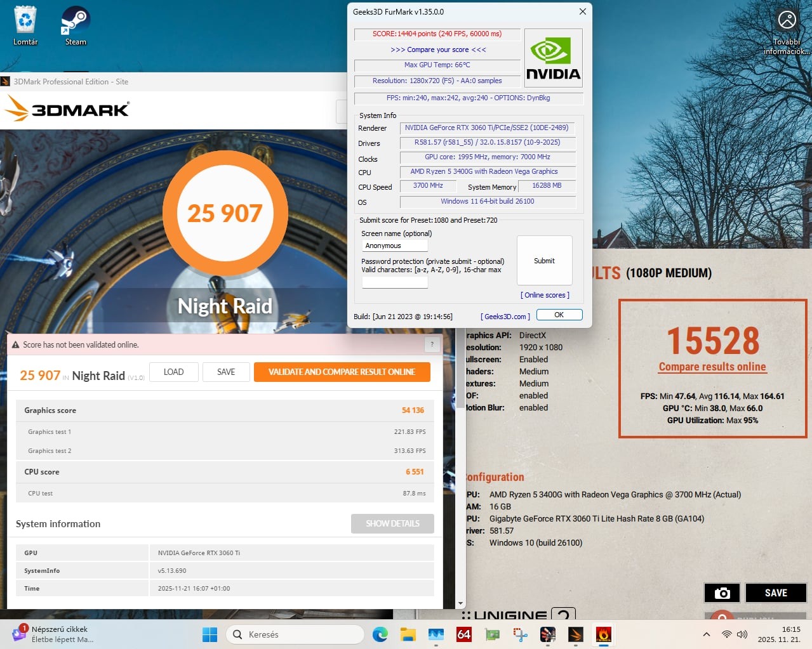Click the AMD Ryzen 5 3400G CPU field
The height and width of the screenshot is (649, 812).
coord(487,171)
